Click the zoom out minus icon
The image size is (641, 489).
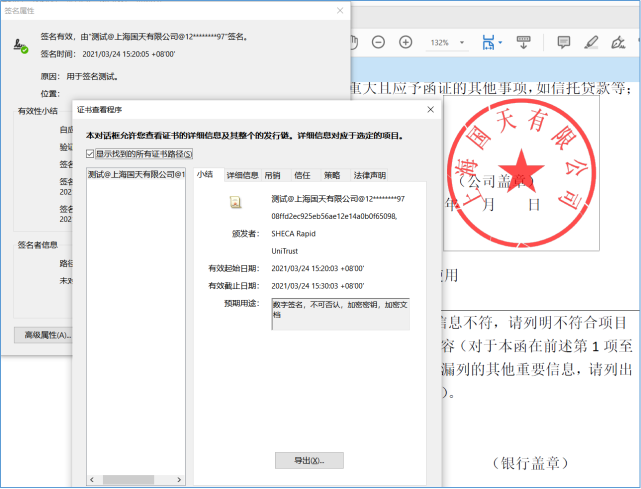pos(378,42)
